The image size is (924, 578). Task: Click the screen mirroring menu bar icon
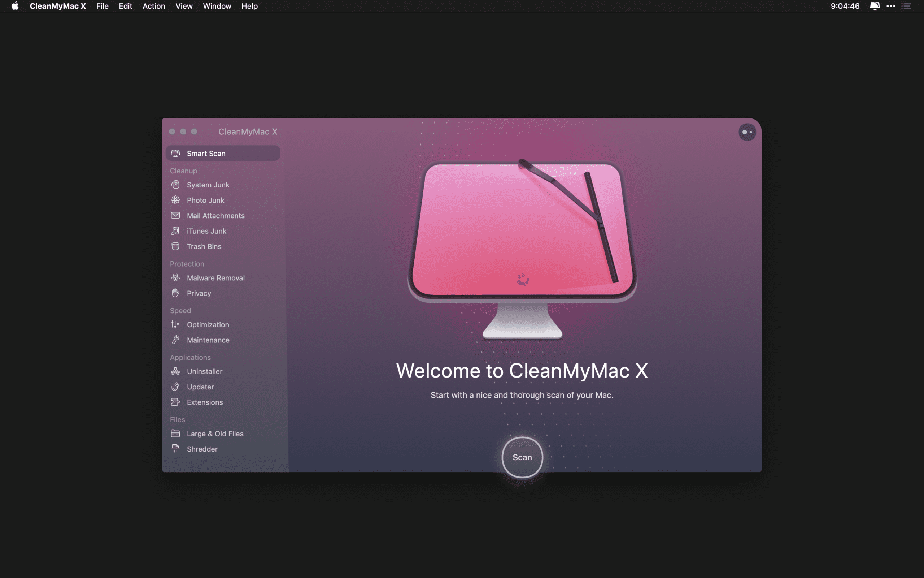[x=875, y=6]
